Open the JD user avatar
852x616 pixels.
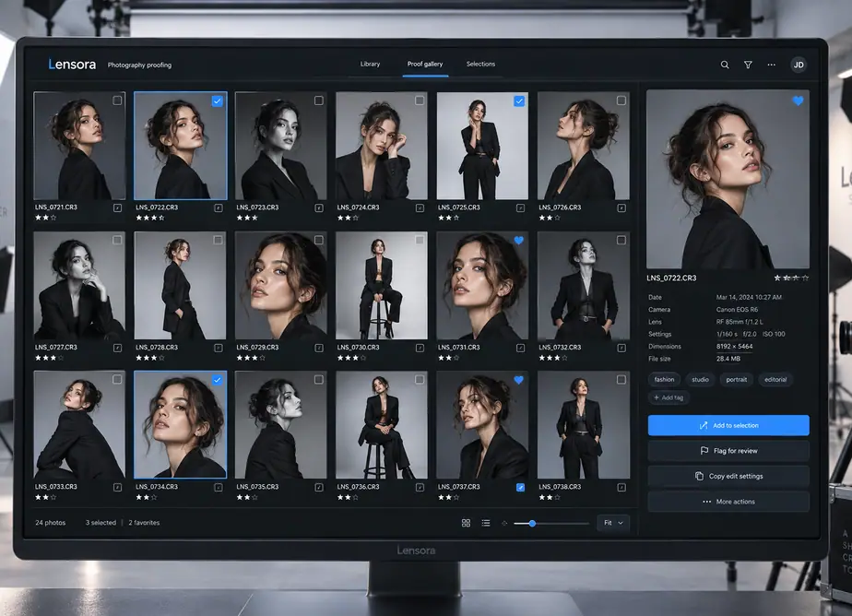pos(799,65)
